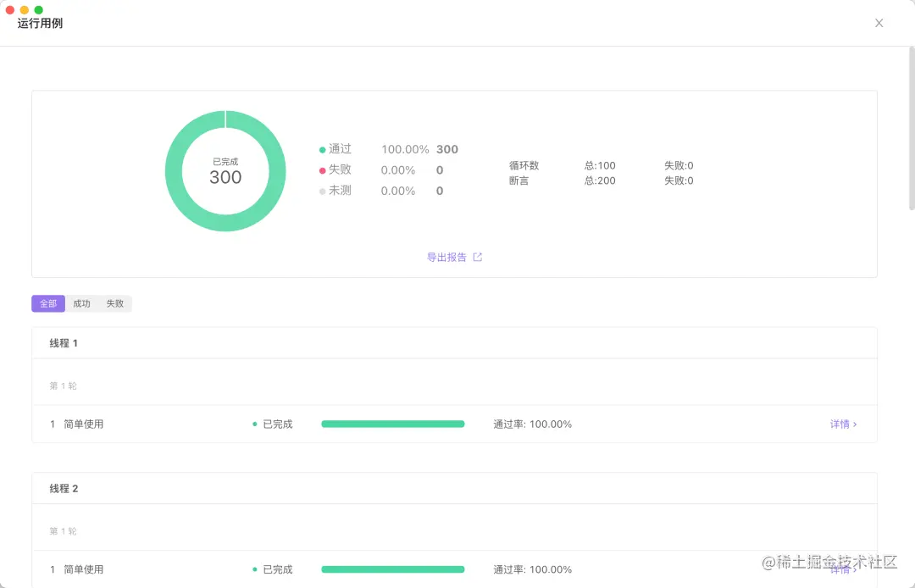Click the 线程 2 header
This screenshot has width=915, height=588.
click(x=454, y=488)
